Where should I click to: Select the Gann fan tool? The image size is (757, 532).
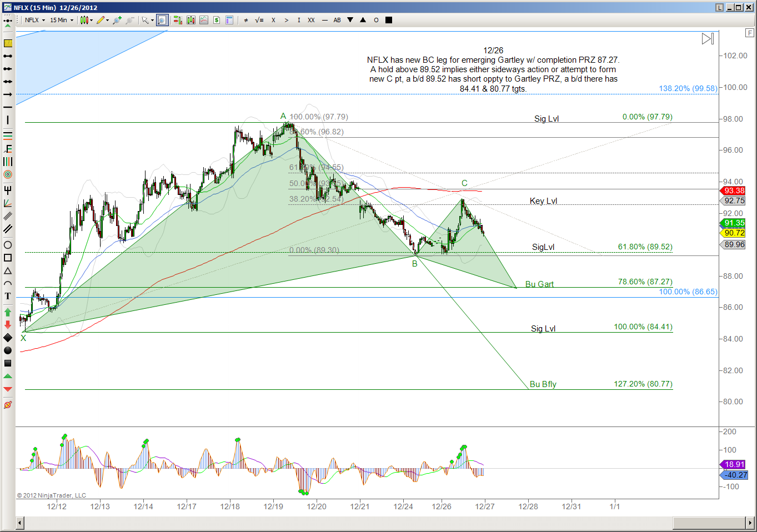[8, 203]
